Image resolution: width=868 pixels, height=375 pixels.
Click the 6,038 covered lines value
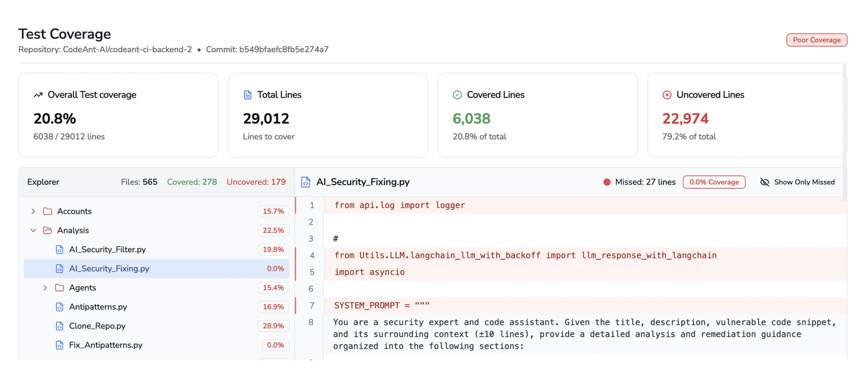point(471,119)
